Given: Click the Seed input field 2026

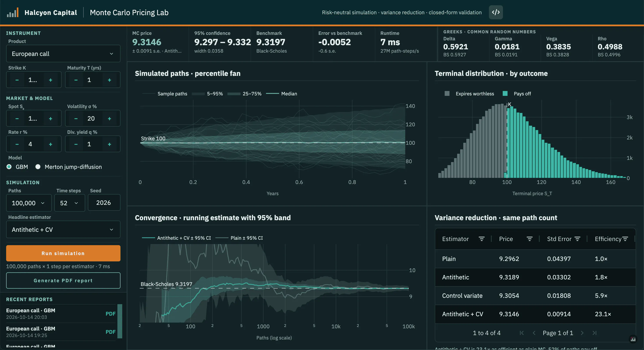Looking at the screenshot, I should 104,203.
